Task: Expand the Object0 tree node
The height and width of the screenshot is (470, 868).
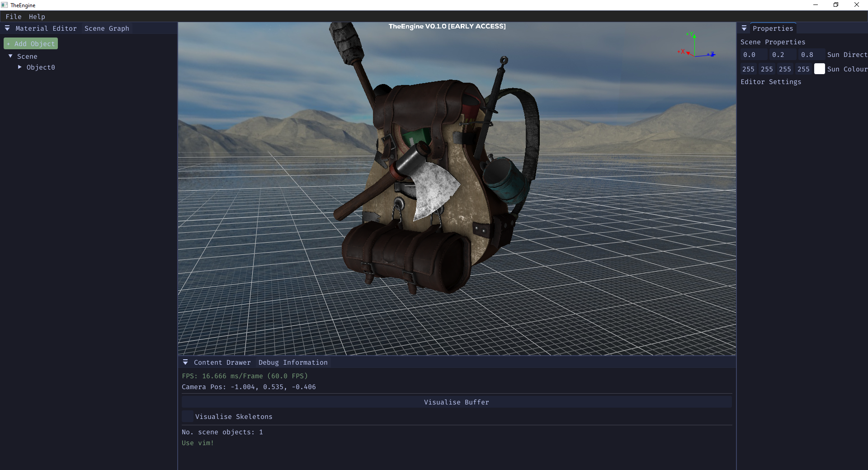Action: click(20, 67)
